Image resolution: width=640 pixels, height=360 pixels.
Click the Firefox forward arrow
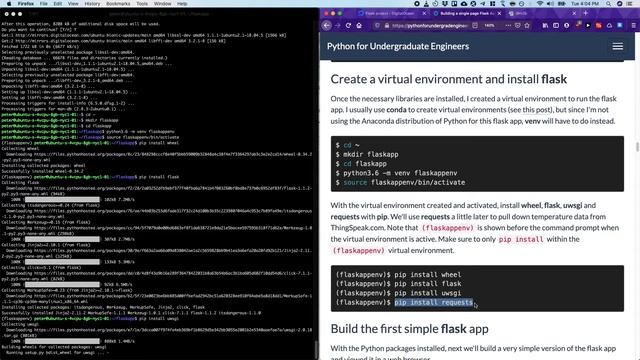[x=338, y=25]
